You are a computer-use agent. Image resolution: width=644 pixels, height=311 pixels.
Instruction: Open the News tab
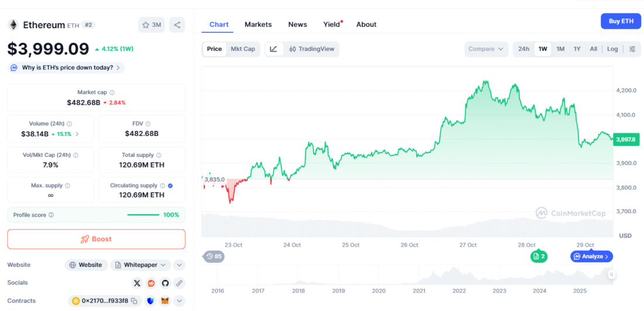point(297,25)
